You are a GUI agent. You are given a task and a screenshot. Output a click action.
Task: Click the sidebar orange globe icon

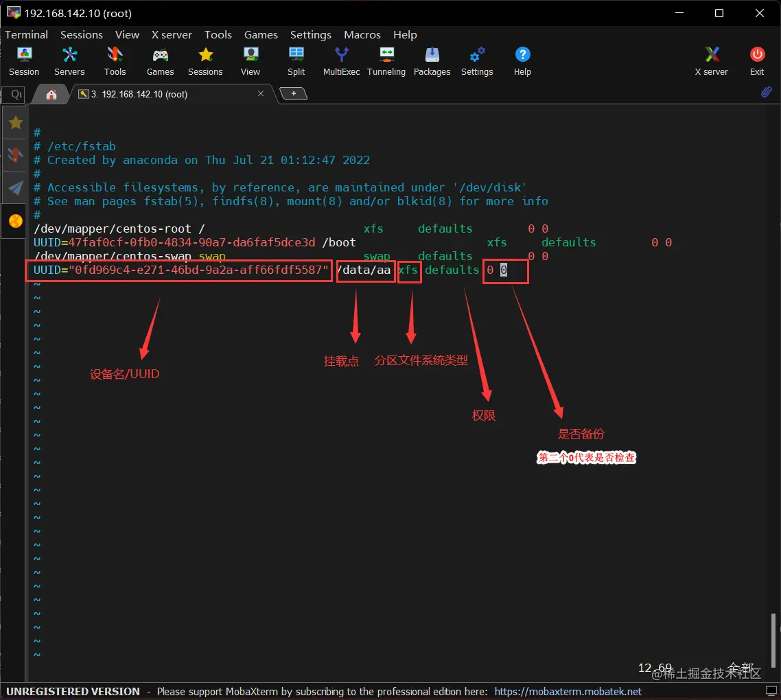tap(15, 221)
